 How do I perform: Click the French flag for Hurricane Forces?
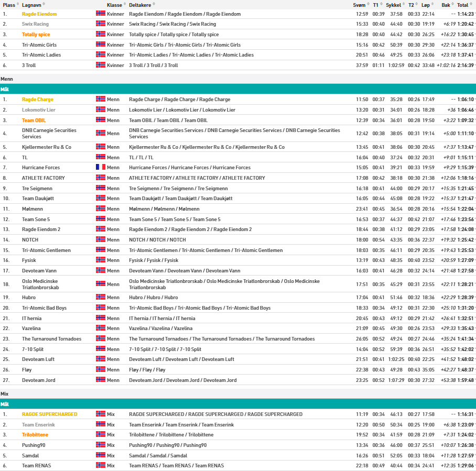click(x=101, y=167)
